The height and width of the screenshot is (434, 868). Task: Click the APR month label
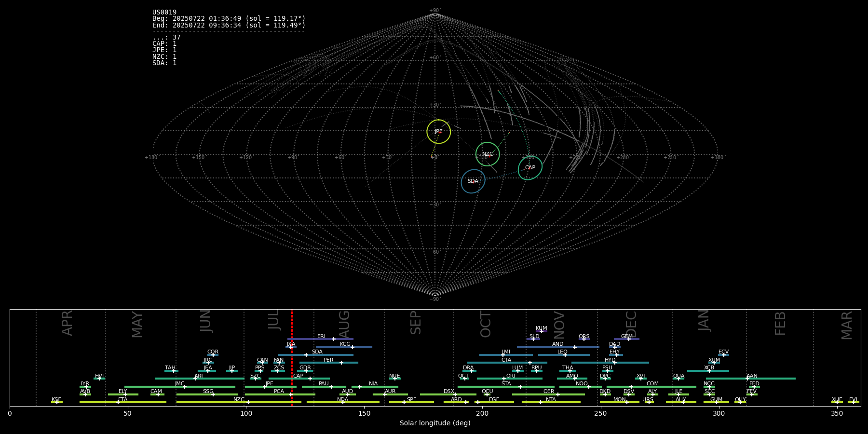[67, 323]
